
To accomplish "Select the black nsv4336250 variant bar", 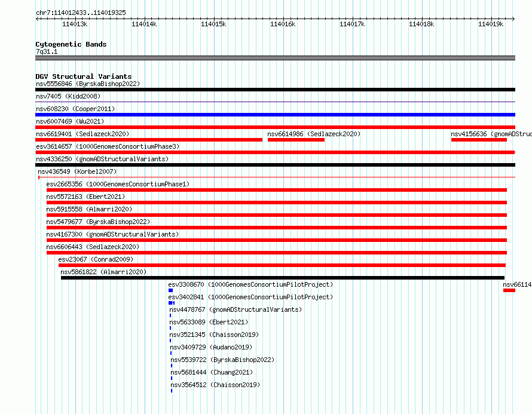I will [275, 165].
